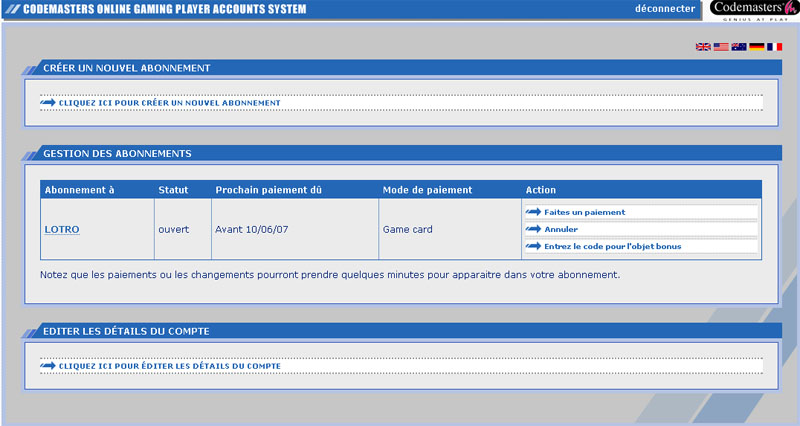Open 'Cliquez ici pour créer un nouvel abonnement'
The width and height of the screenshot is (800, 426).
[170, 103]
